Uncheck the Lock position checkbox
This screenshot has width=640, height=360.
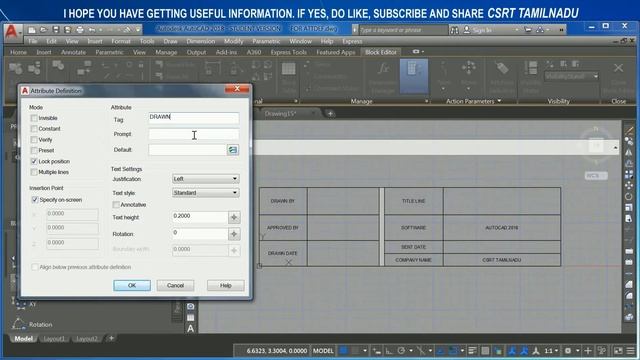[x=34, y=161]
